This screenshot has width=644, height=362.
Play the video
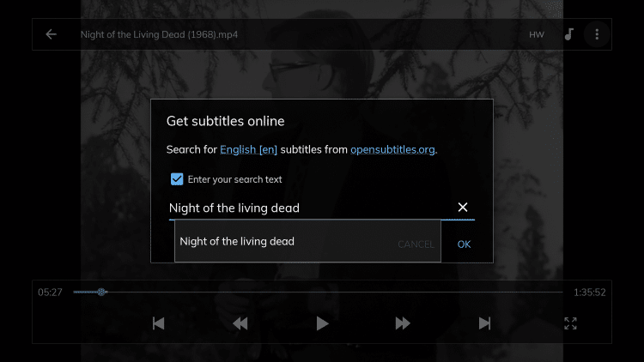pos(322,323)
